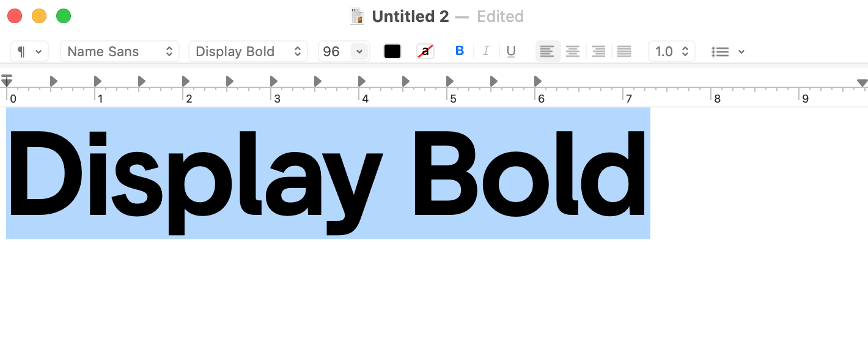
Task: Center align the text
Action: click(573, 51)
